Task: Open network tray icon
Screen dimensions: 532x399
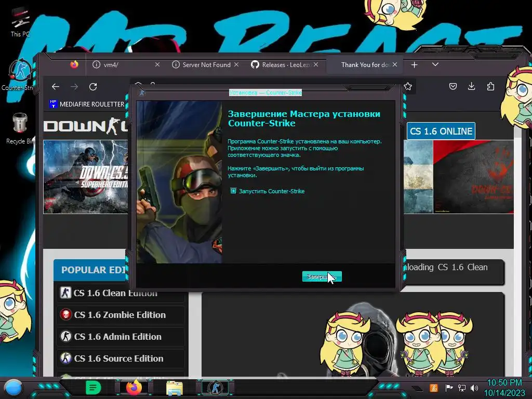Action: pos(461,388)
